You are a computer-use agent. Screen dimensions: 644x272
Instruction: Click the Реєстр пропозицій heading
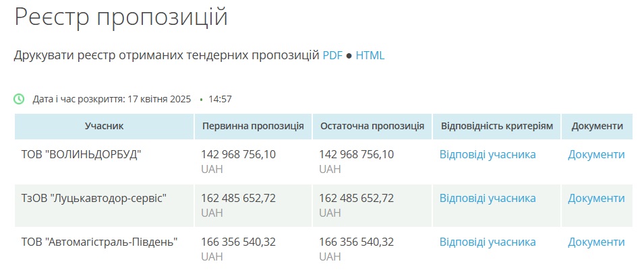(121, 18)
